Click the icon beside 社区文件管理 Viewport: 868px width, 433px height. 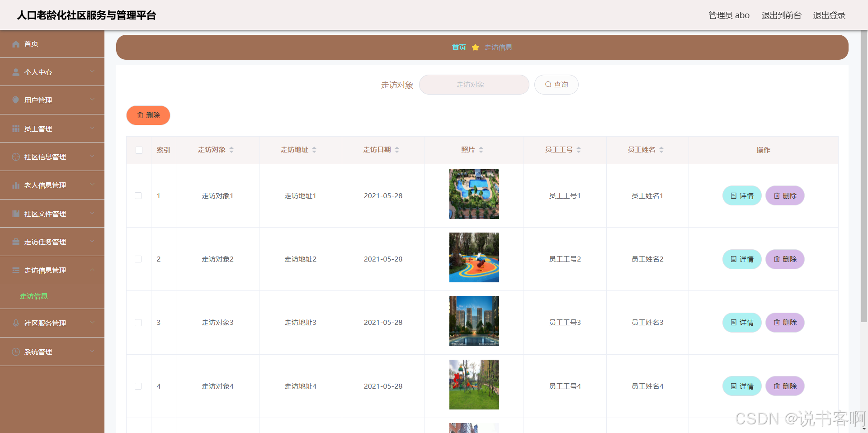[16, 214]
